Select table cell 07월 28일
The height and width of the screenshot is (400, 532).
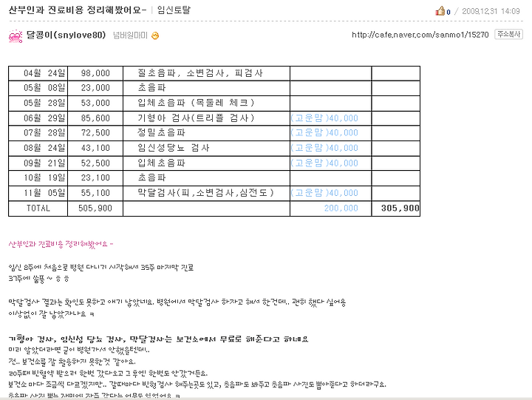38,133
